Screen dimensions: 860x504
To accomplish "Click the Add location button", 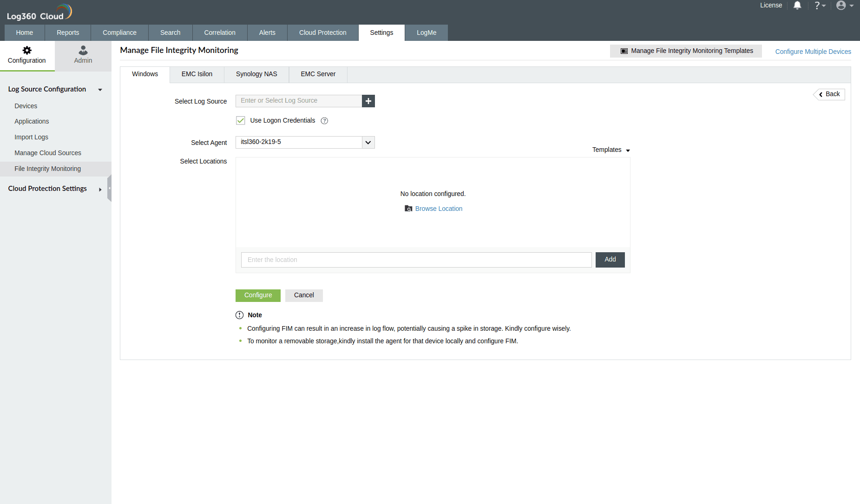I will coord(610,260).
